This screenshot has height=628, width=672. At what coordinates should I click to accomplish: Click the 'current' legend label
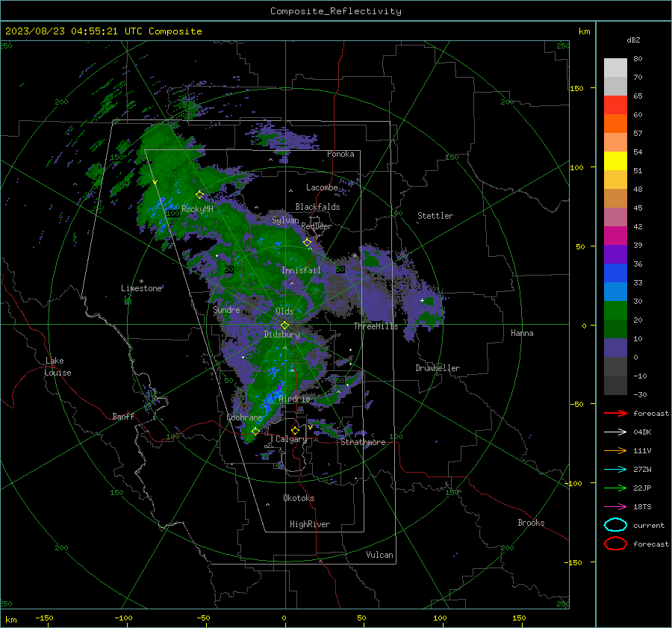649,525
